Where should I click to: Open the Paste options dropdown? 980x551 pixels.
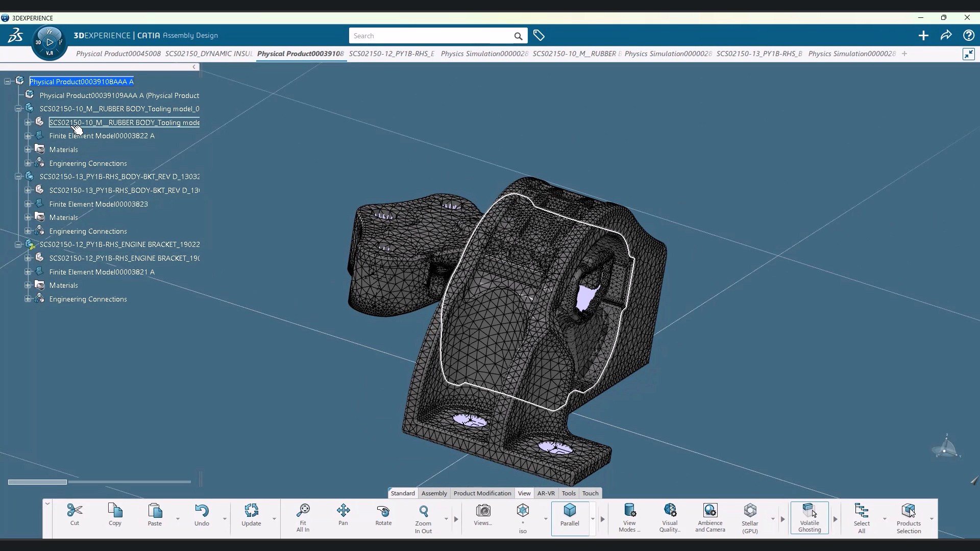point(177,519)
